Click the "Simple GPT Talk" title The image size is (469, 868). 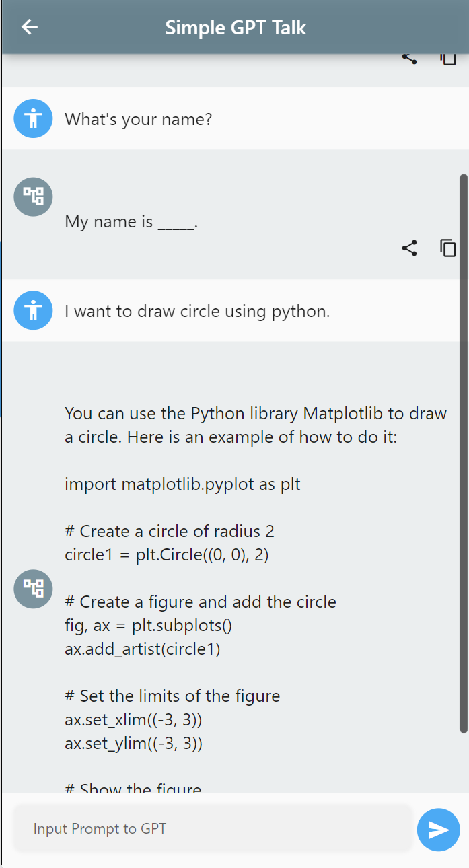point(236,28)
